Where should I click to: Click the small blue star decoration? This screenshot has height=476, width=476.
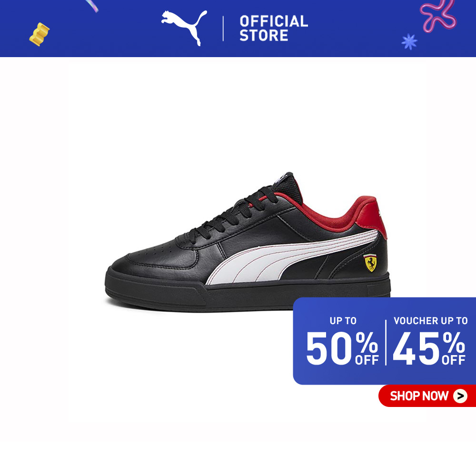click(409, 41)
